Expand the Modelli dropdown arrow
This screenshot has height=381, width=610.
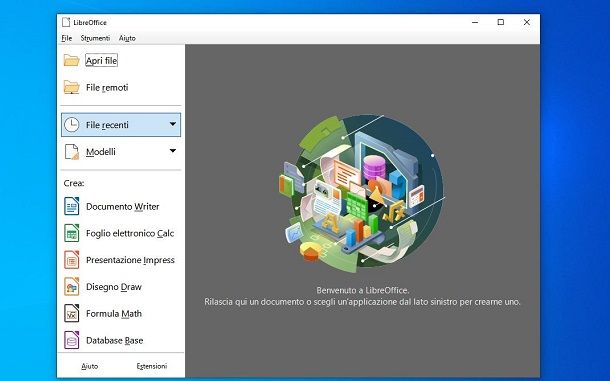[173, 151]
